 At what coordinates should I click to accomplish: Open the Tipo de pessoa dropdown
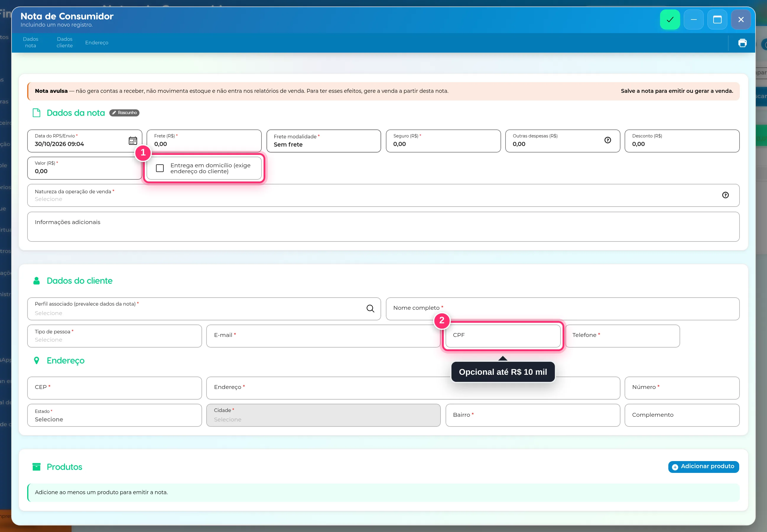114,336
